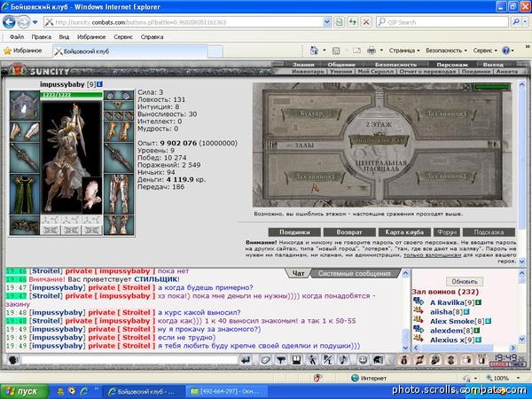Open the IE Безопасность dropdown menu
This screenshot has height=399, width=532.
click(x=447, y=51)
